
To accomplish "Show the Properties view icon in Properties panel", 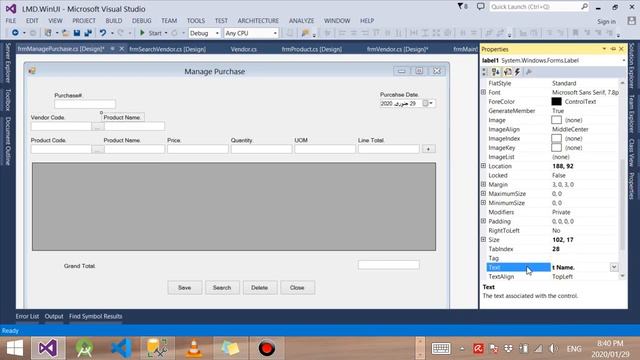I will point(507,72).
